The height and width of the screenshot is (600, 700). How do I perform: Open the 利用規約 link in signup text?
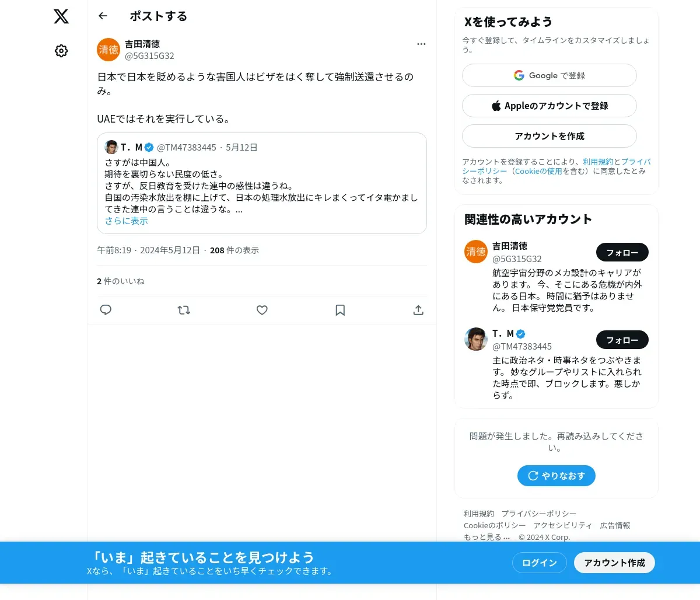[x=598, y=162]
